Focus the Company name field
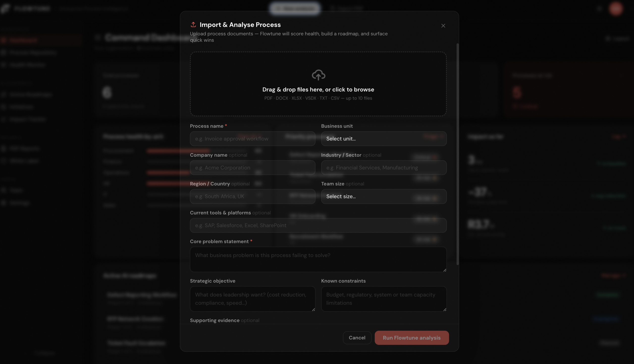 (253, 168)
